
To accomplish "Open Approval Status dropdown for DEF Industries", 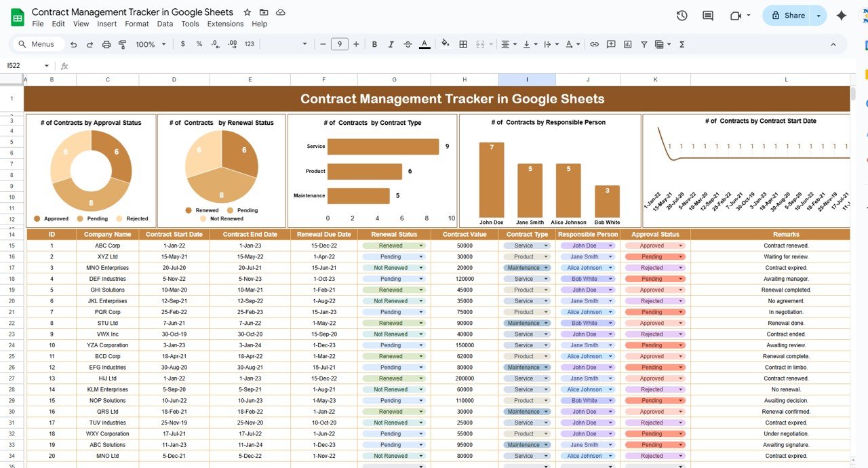I will tap(681, 279).
